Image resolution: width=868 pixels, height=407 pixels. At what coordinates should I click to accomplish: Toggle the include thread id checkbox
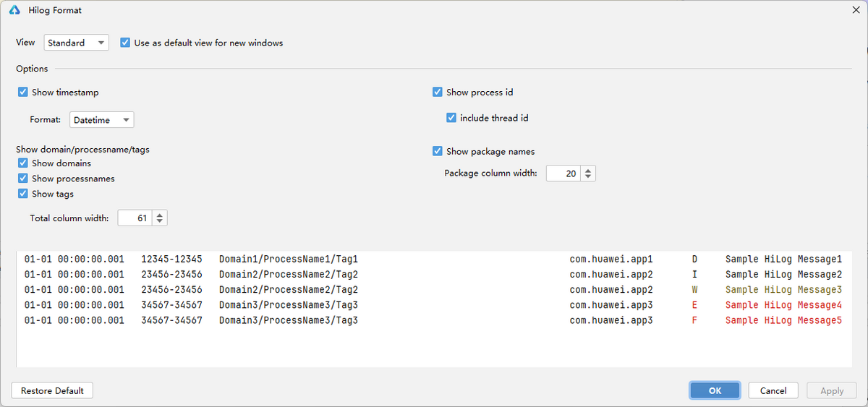pos(451,118)
